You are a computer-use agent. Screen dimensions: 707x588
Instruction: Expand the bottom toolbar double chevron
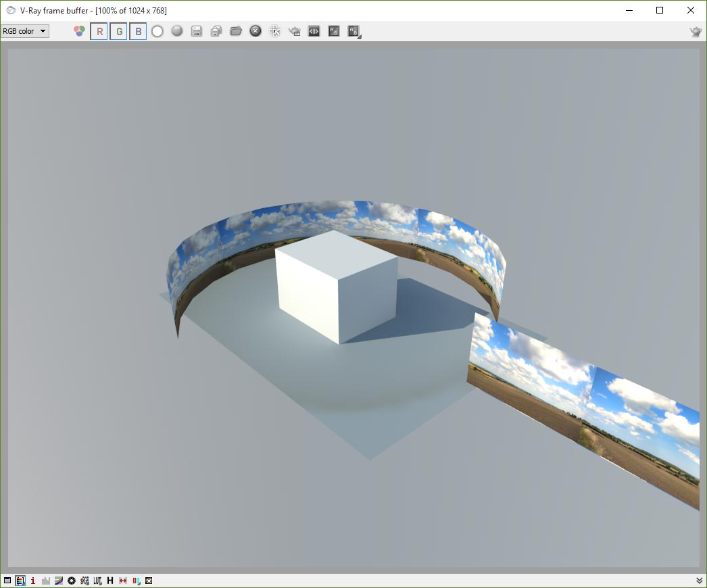click(x=699, y=581)
